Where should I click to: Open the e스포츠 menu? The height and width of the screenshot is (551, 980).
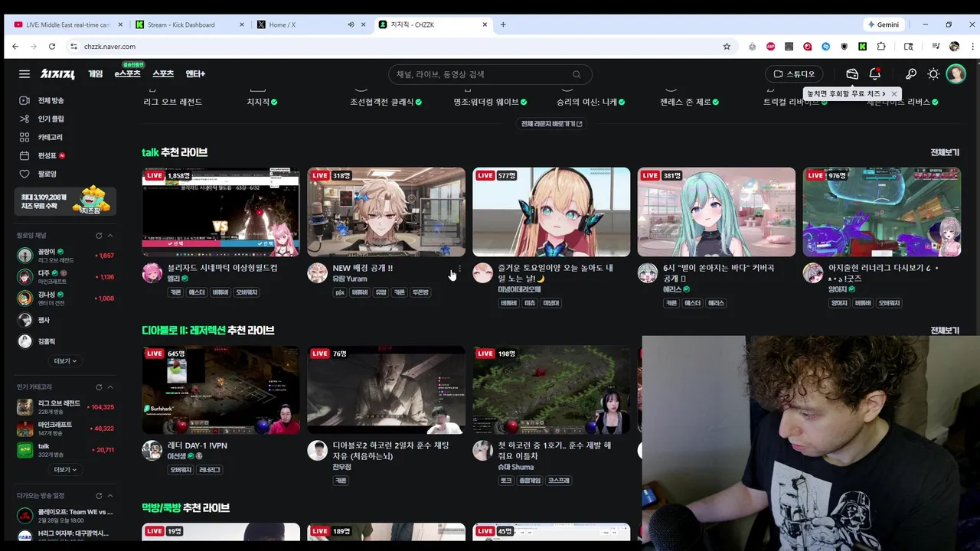(127, 74)
